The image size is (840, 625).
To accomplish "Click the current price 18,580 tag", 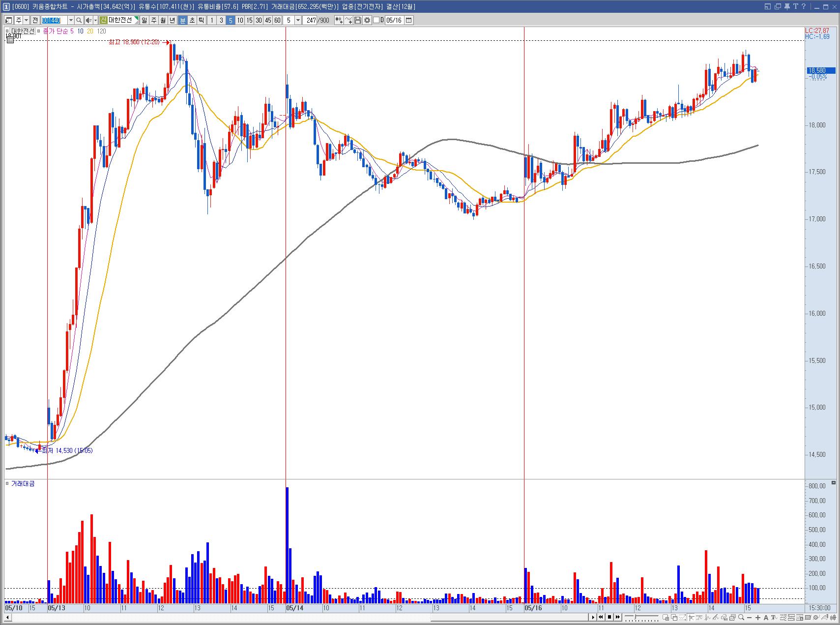I will pos(820,70).
